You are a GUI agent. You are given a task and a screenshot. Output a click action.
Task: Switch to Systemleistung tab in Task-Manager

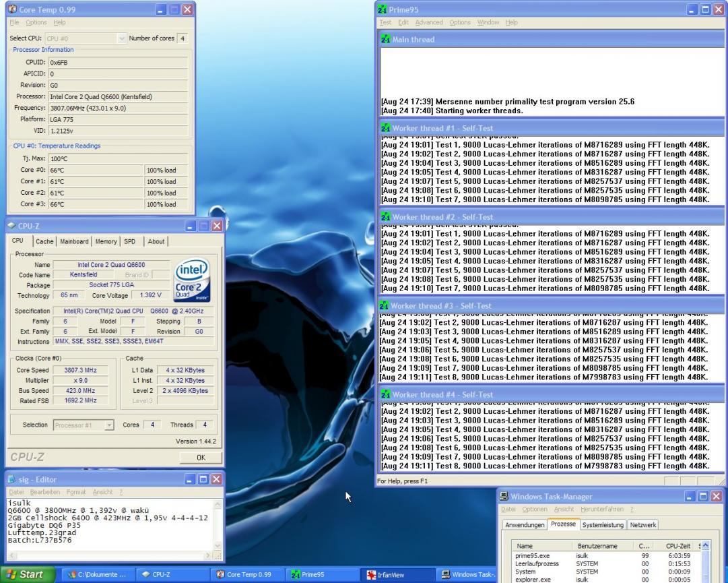point(603,525)
